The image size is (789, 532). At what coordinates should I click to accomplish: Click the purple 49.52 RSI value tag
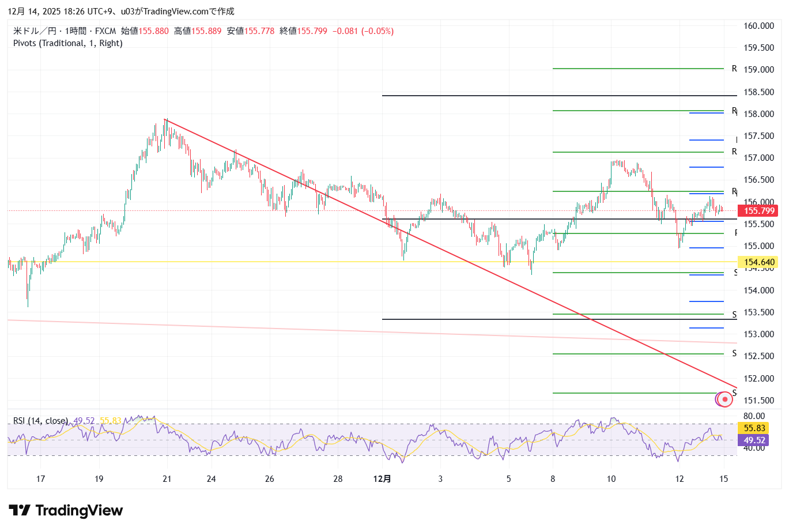[x=754, y=440]
